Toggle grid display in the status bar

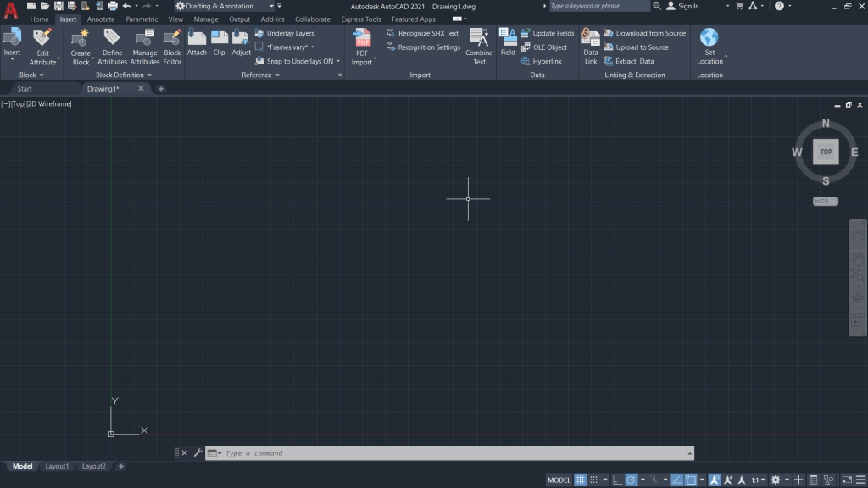click(581, 479)
